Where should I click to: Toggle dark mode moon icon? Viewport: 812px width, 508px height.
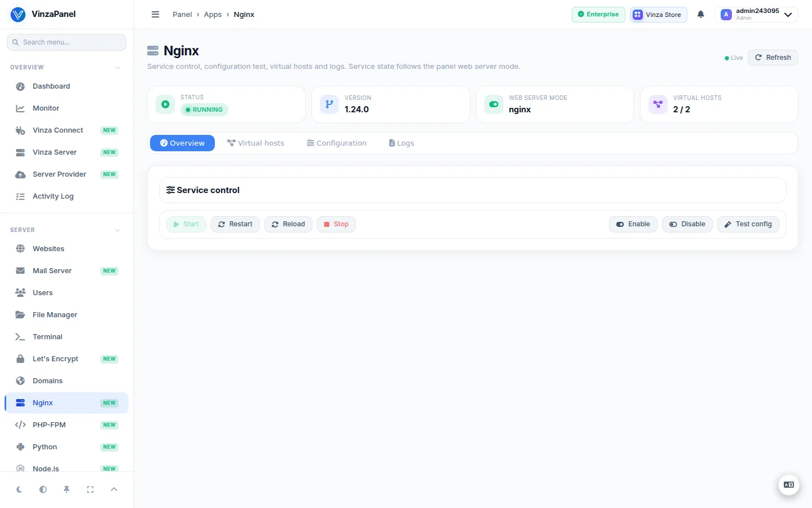[x=19, y=489]
